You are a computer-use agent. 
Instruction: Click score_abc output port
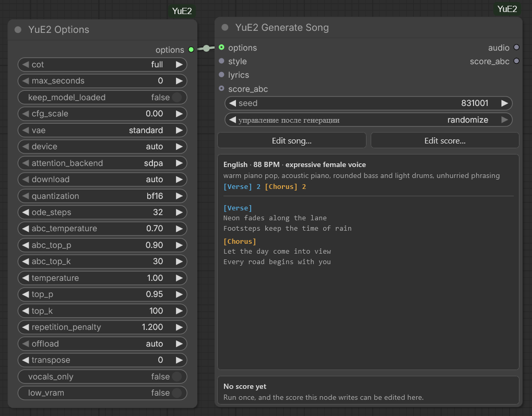click(516, 61)
